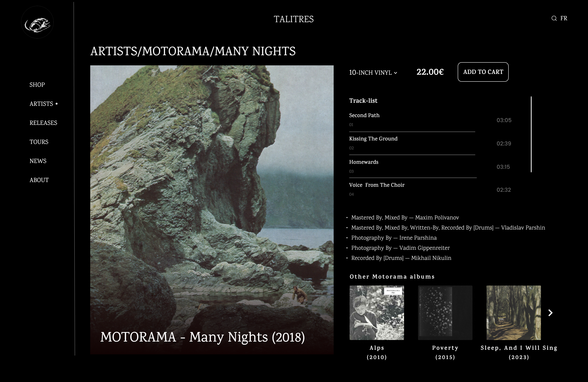Image resolution: width=588 pixels, height=382 pixels.
Task: Click the 03:15 track duration
Action: coord(503,167)
